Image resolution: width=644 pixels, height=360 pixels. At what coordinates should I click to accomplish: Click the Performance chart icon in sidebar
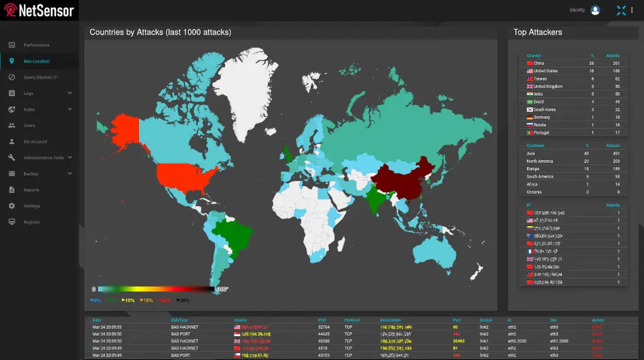pos(11,45)
